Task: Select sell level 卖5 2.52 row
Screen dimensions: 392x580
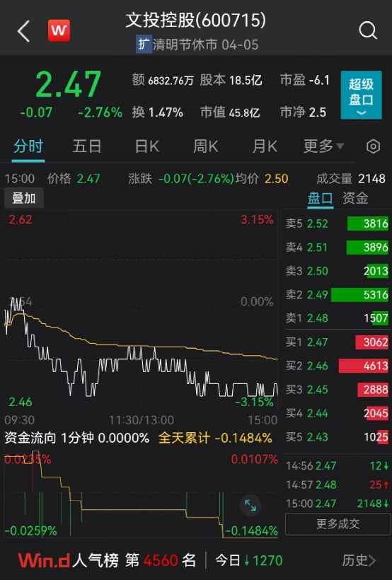Action: pos(337,224)
